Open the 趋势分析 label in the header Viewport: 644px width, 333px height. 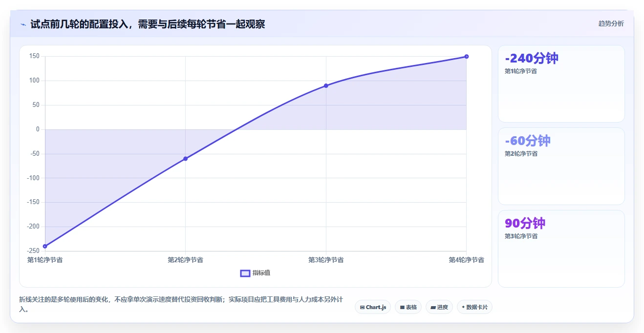611,23
